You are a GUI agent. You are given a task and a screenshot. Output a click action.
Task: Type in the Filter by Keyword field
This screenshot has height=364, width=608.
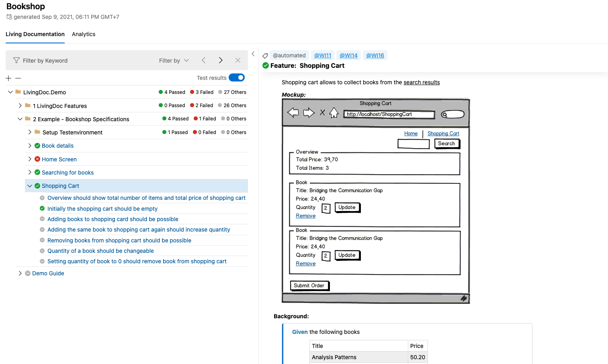click(80, 61)
